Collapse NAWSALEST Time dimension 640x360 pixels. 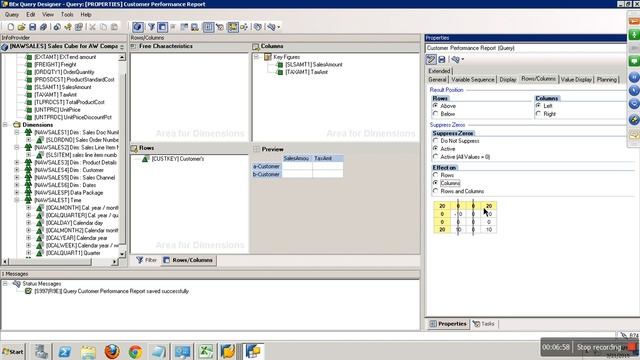point(17,200)
